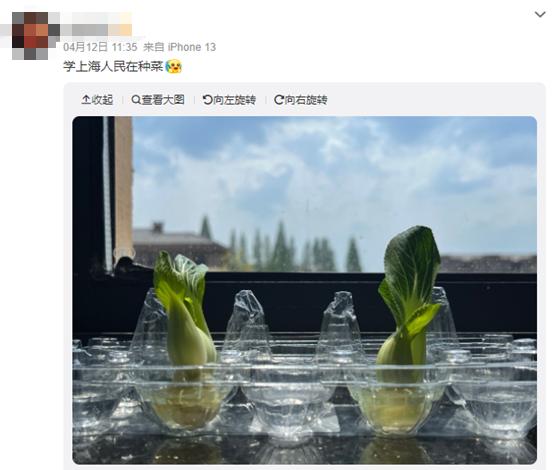The height and width of the screenshot is (470, 554).
Task: Click the clockwise rotate arrow icon
Action: coord(279,100)
